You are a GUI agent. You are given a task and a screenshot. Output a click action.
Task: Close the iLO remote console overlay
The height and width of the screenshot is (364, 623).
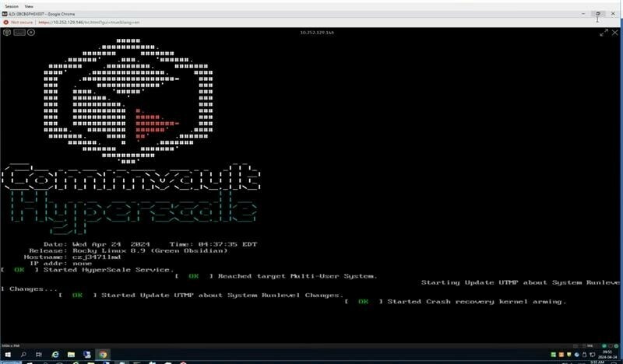(x=615, y=33)
